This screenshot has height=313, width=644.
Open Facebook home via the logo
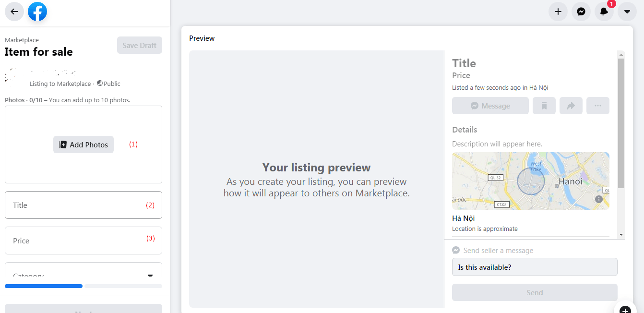point(37,12)
